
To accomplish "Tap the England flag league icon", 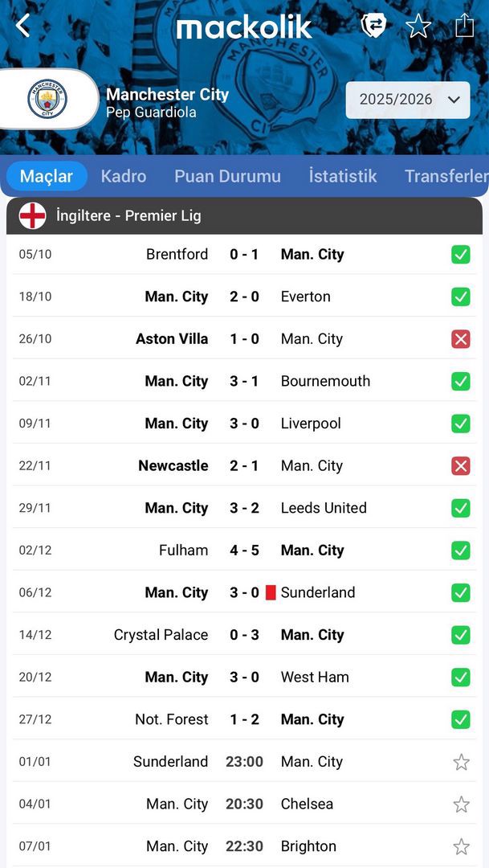I will (x=33, y=215).
